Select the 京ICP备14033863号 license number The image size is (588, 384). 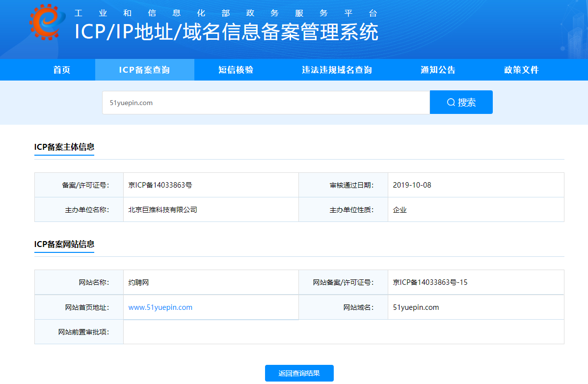coord(160,185)
